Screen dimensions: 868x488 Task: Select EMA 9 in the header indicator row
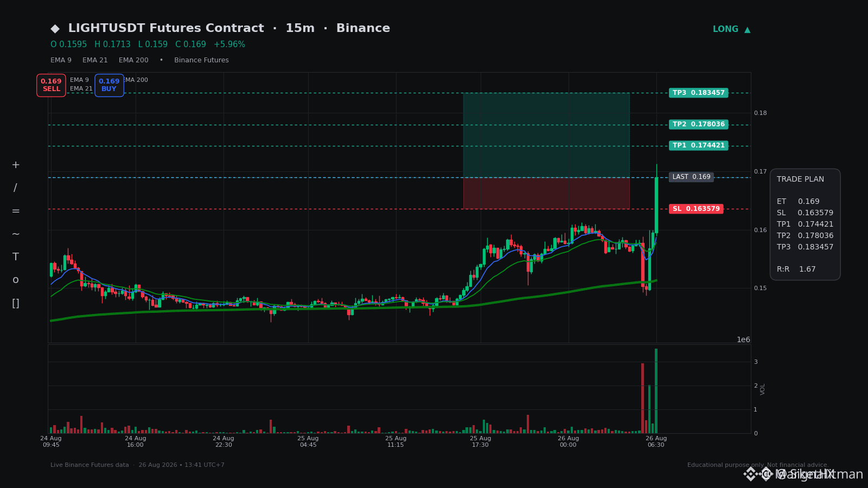(61, 60)
